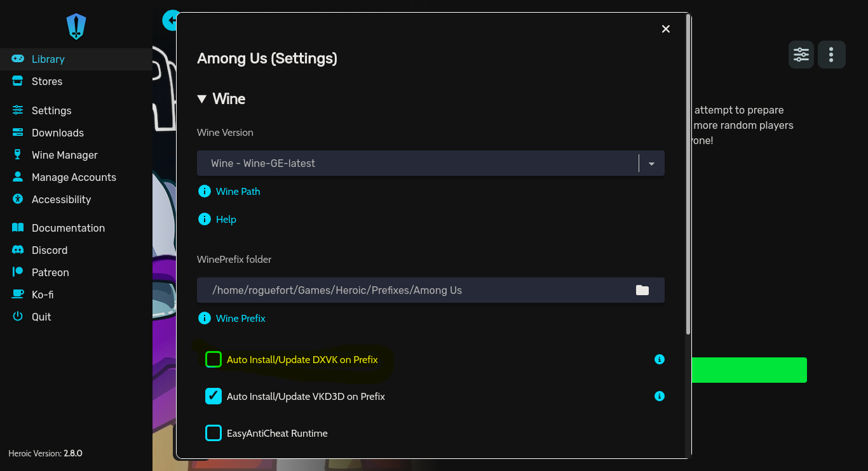Click the Wine Path info link
Image resolution: width=868 pixels, height=471 pixels.
coord(238,191)
